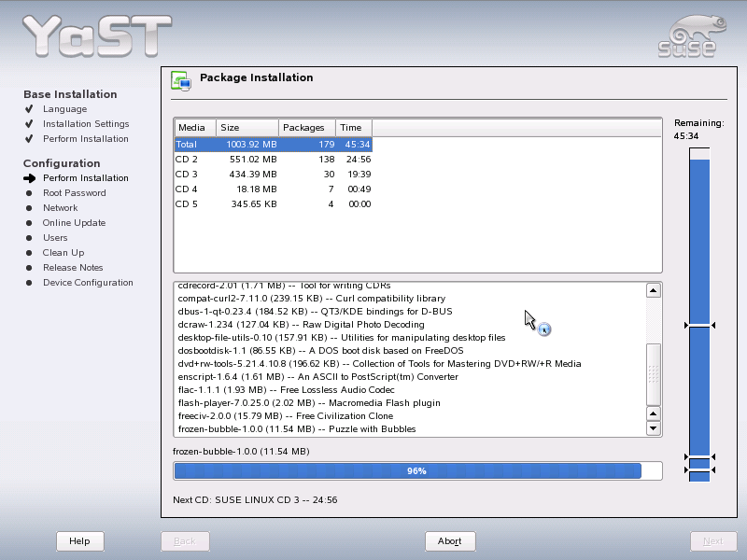This screenshot has width=747, height=560.
Task: Click the checkmark next to Language
Action: click(x=29, y=109)
